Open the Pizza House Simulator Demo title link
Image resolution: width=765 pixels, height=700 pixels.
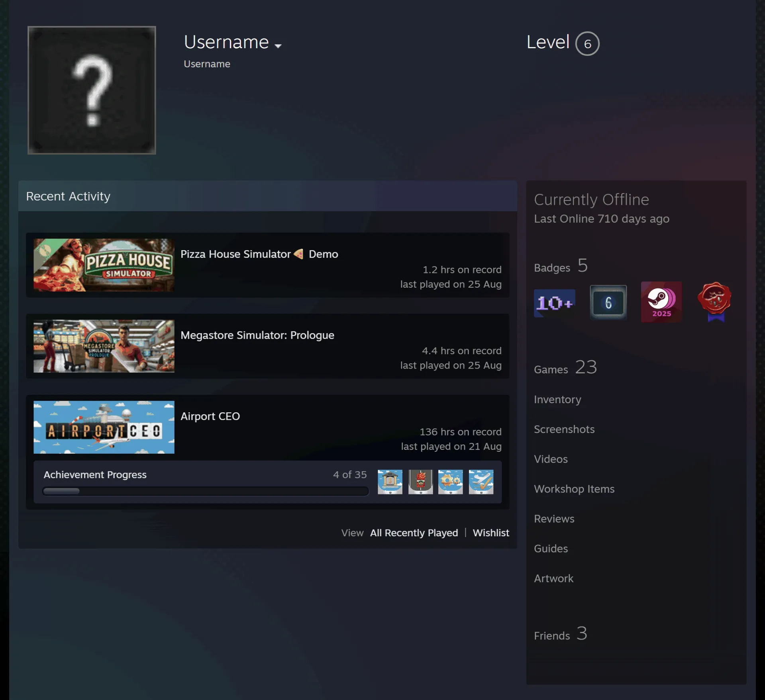click(x=259, y=254)
